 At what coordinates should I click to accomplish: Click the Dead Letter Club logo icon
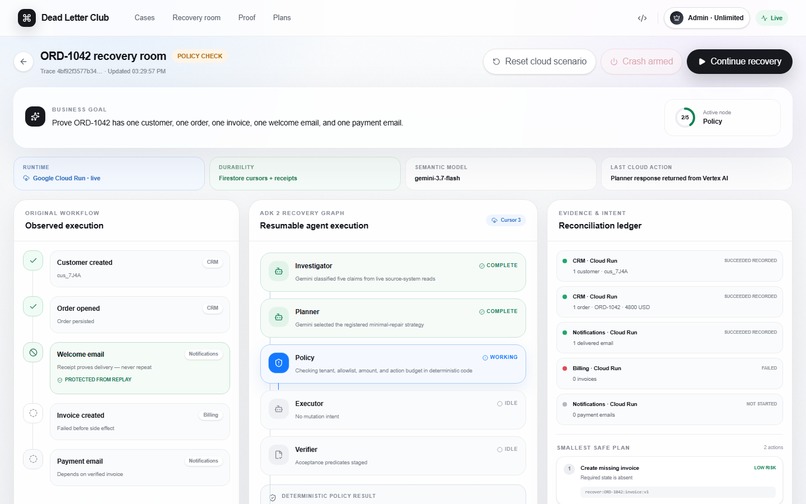point(27,17)
